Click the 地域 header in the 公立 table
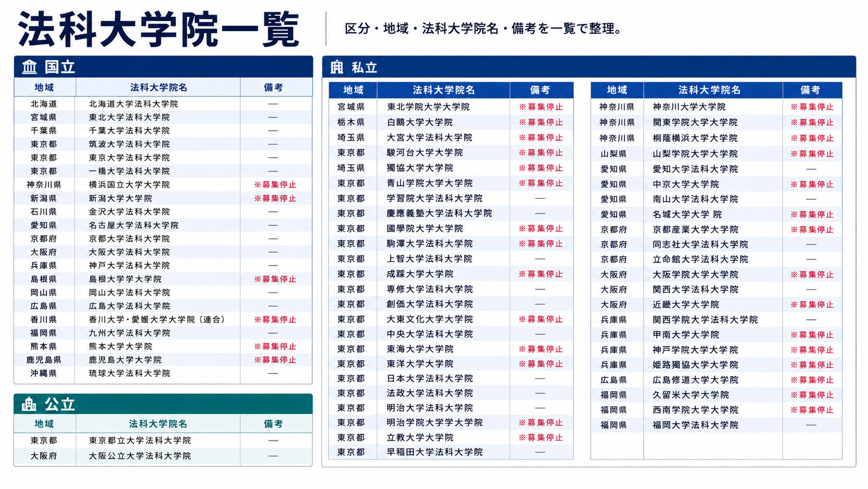 pos(44,424)
